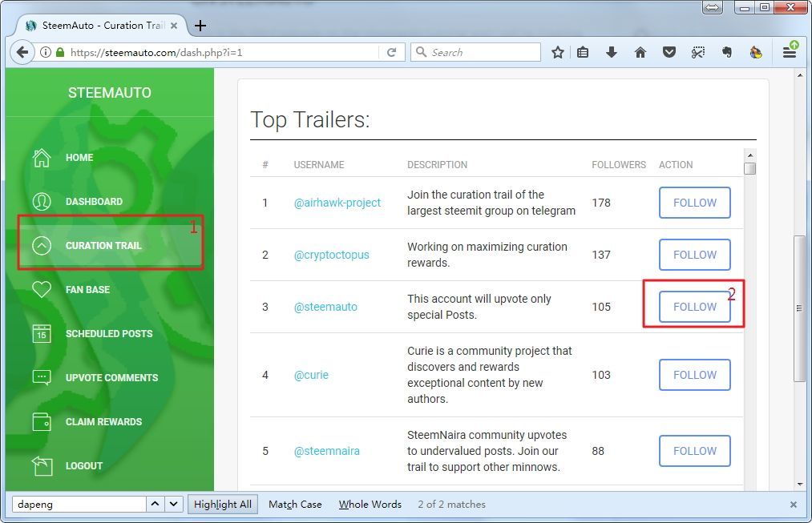
Task: Select the Fan Base heart icon
Action: click(x=42, y=290)
